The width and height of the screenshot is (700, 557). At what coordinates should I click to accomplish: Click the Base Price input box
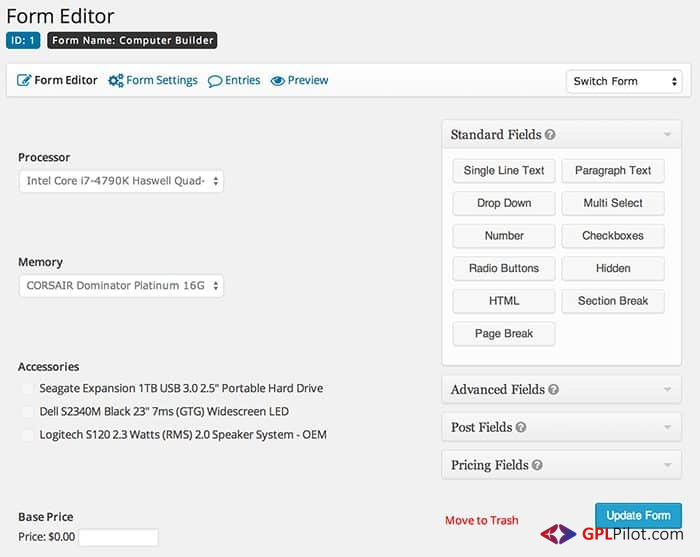click(118, 537)
